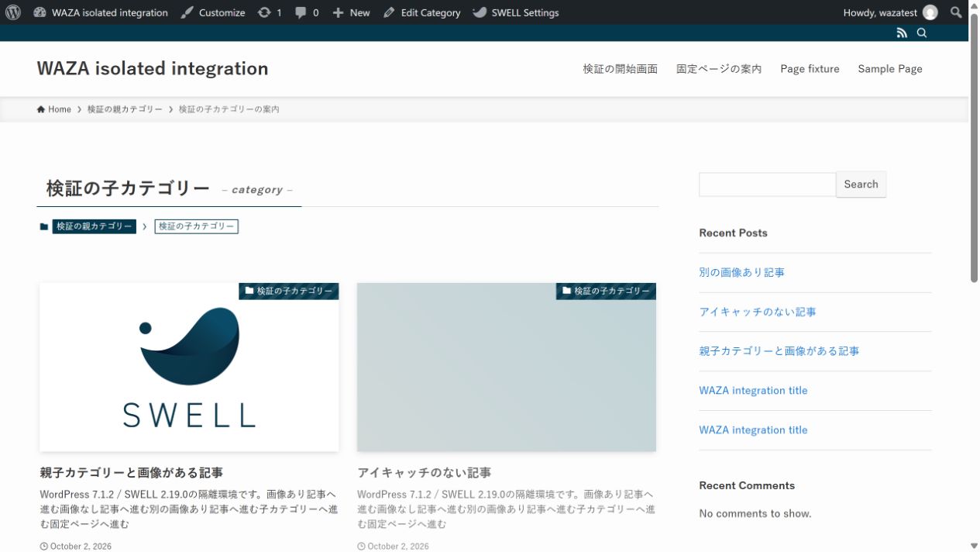Open the SWELL Settings logo icon
Screen dimensions: 980x552
point(480,12)
